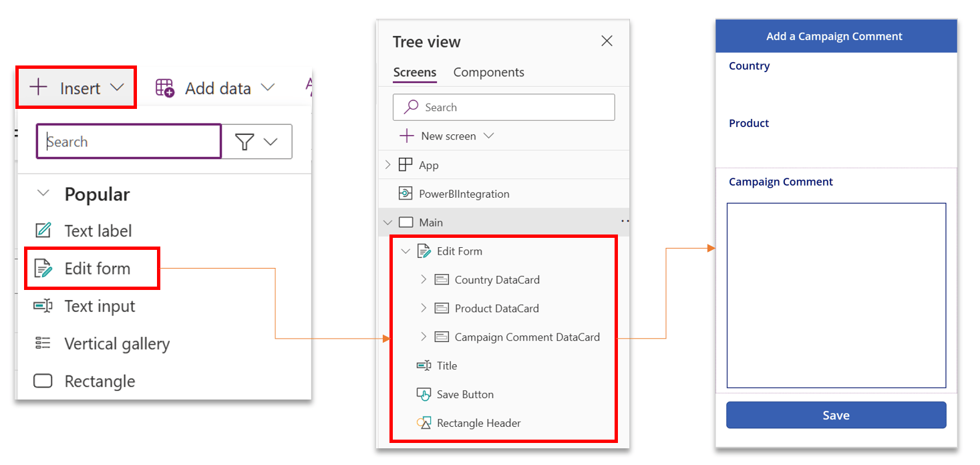Image resolution: width=980 pixels, height=465 pixels.
Task: Select the Edit form icon
Action: pos(44,268)
